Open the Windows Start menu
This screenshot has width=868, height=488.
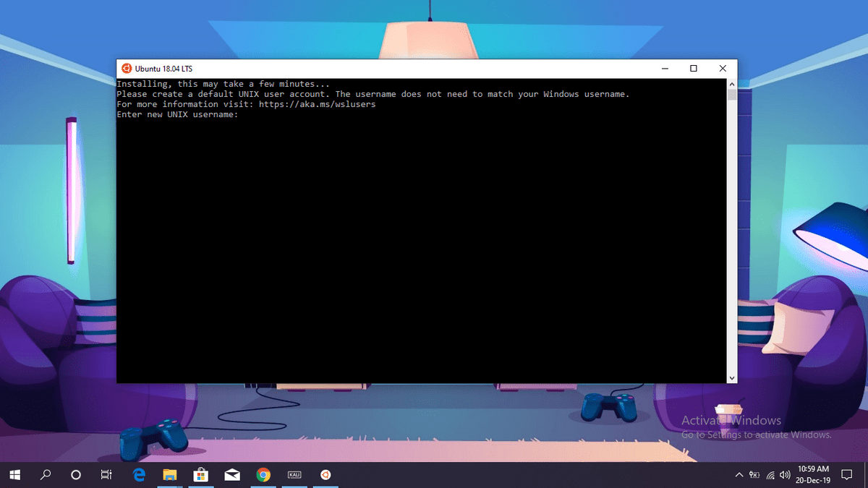14,475
